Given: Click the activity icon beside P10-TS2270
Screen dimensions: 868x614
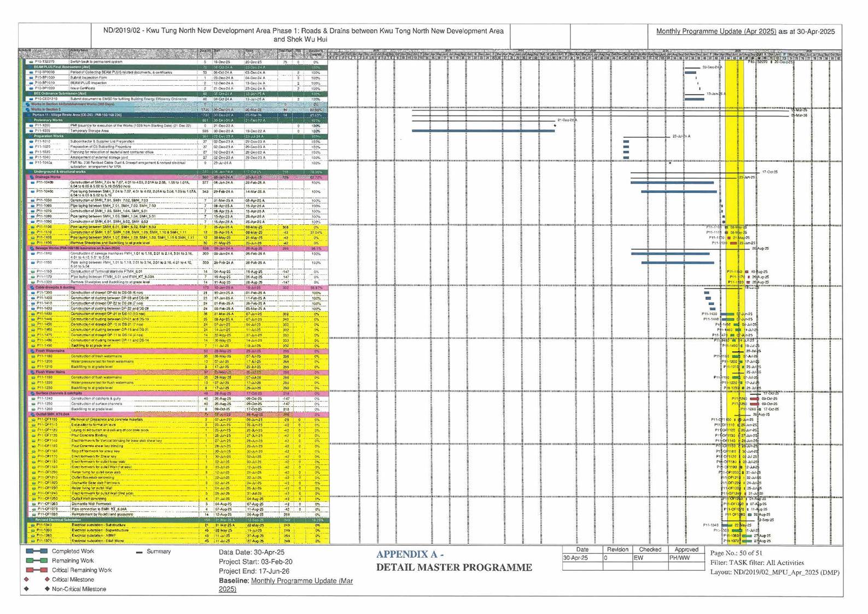Looking at the screenshot, I should (31, 62).
